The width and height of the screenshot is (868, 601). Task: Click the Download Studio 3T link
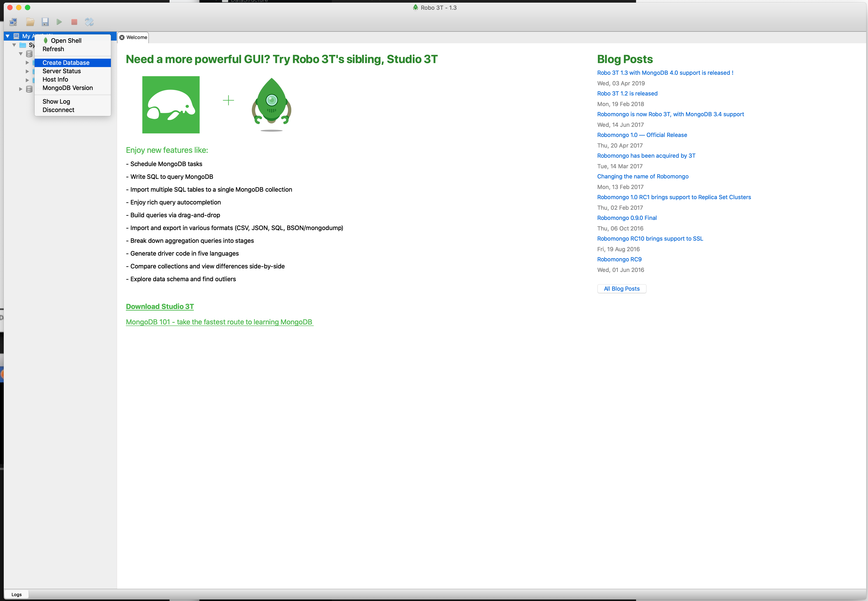click(x=160, y=307)
